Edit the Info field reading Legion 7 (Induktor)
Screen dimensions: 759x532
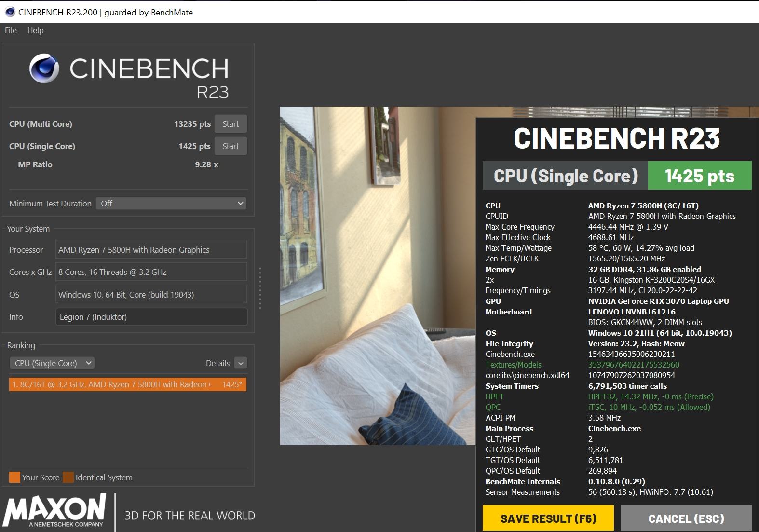tap(151, 317)
